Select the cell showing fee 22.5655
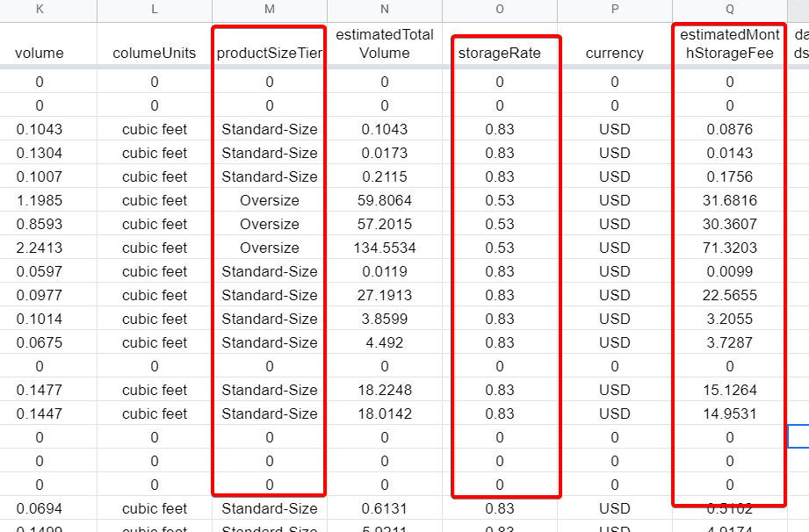Screen dimensions: 809x532 [x=729, y=295]
